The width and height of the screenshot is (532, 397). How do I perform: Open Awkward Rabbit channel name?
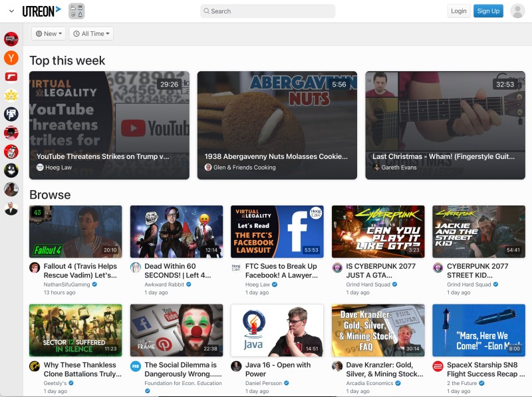[x=164, y=285]
